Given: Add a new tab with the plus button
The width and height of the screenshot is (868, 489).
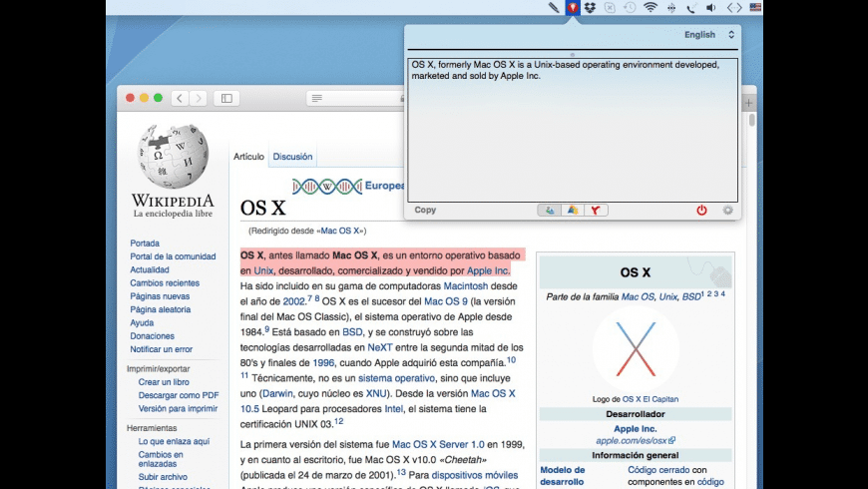Looking at the screenshot, I should click(x=748, y=103).
